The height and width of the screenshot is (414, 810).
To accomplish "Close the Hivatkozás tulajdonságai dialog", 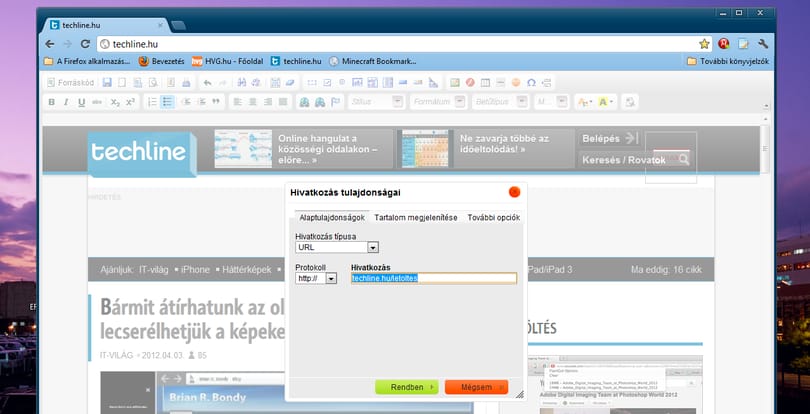I will 514,192.
